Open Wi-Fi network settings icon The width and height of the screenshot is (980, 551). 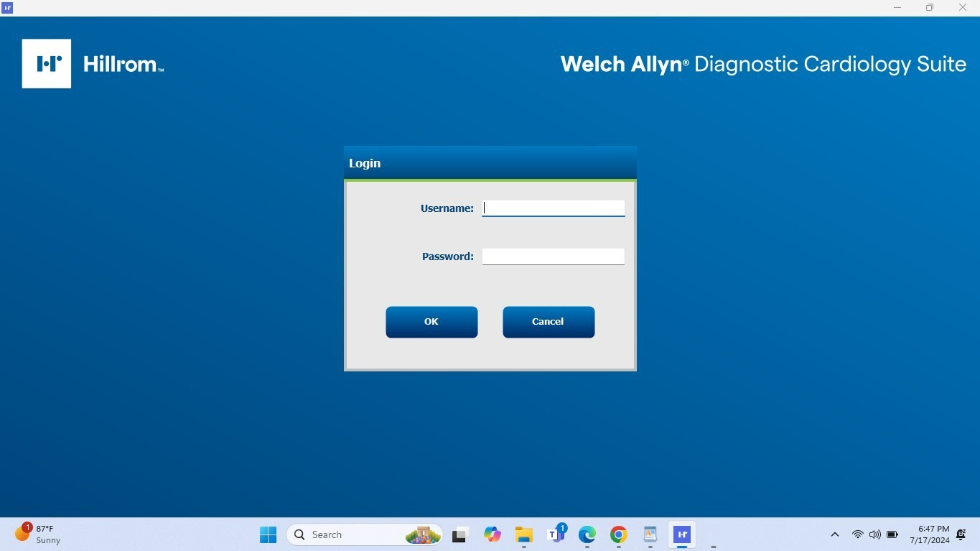857,534
